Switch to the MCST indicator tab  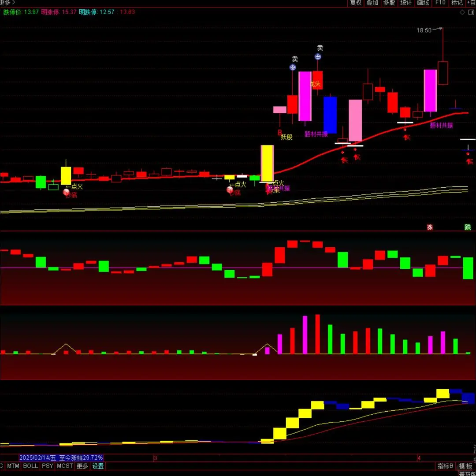click(65, 466)
